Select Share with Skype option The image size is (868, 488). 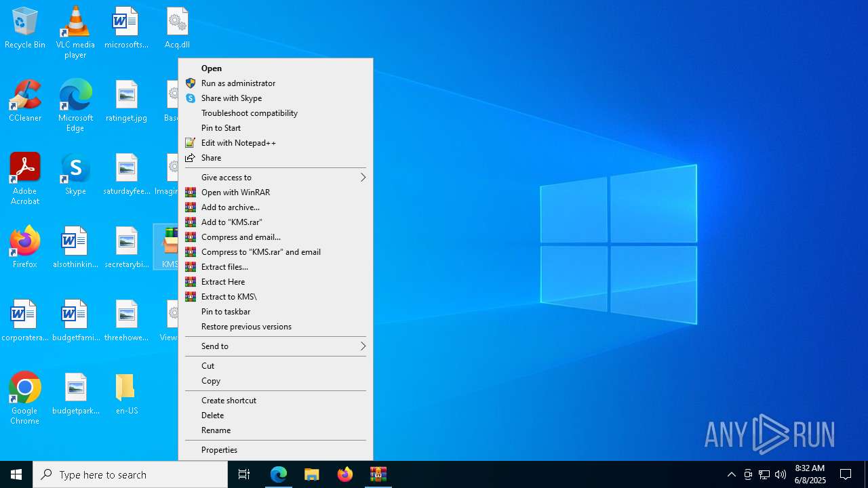(275, 98)
